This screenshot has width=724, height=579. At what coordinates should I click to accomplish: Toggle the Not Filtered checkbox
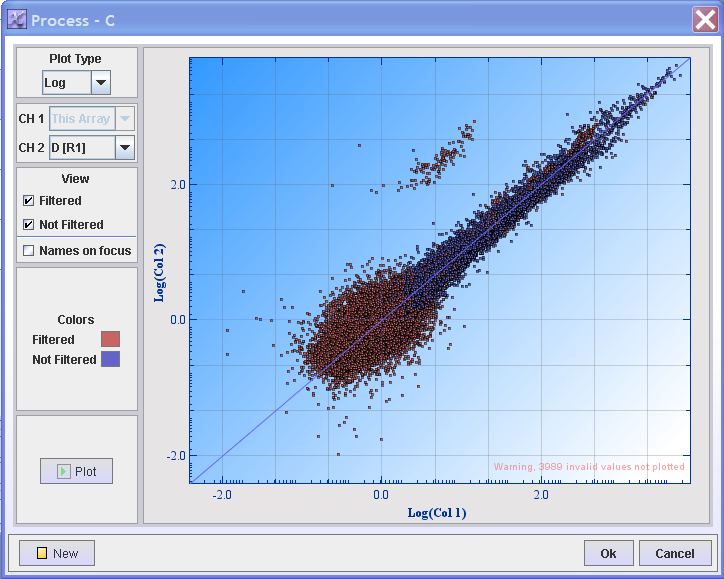(x=29, y=224)
